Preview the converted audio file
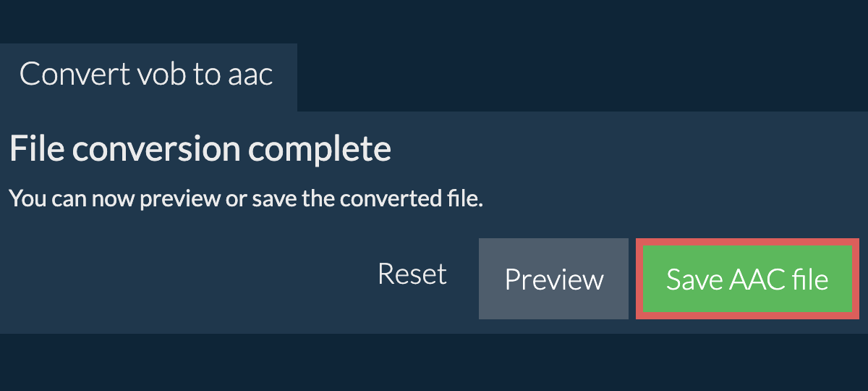868x391 pixels. coord(553,279)
